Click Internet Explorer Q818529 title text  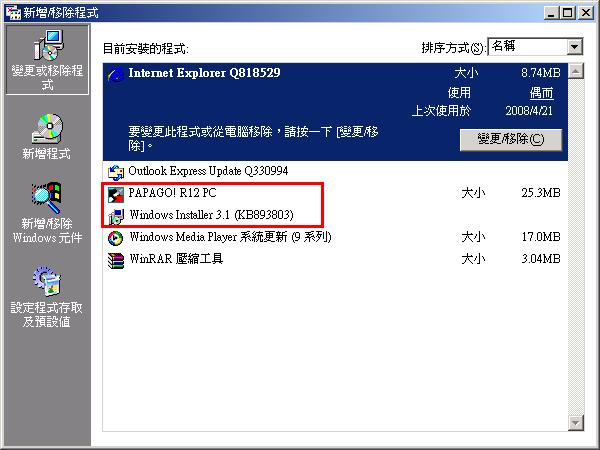click(204, 73)
